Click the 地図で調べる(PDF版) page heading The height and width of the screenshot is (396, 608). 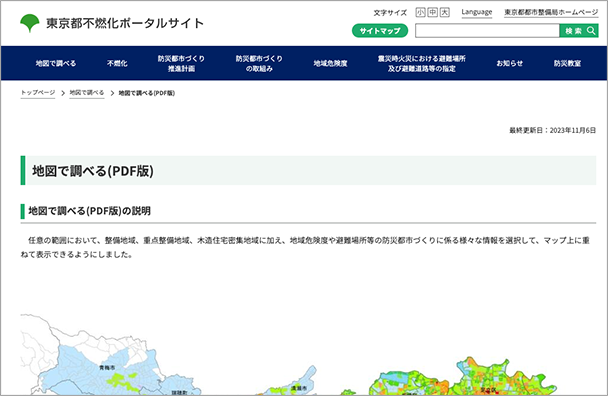pyautogui.click(x=93, y=171)
